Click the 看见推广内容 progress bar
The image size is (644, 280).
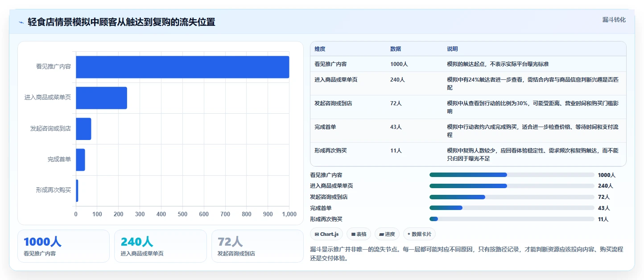coord(512,175)
